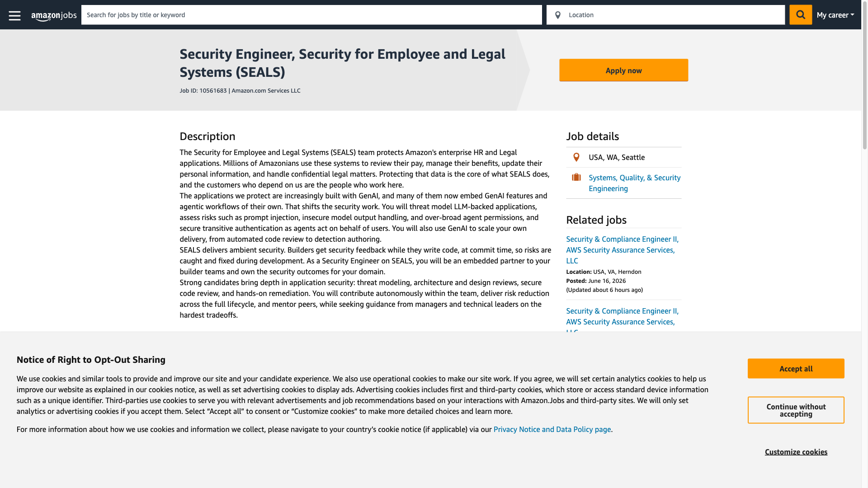Click the Location: USA, VA, Herndon text
This screenshot has width=868, height=488.
point(604,272)
